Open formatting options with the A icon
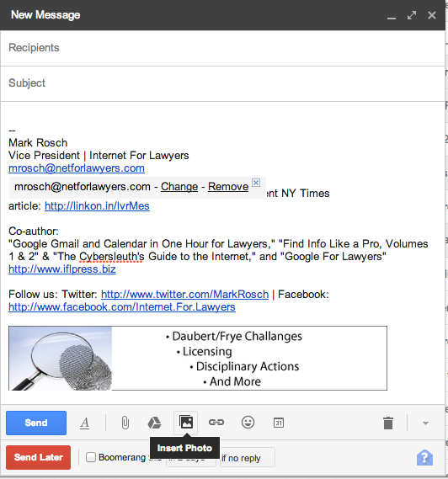The image size is (448, 479). pos(85,423)
